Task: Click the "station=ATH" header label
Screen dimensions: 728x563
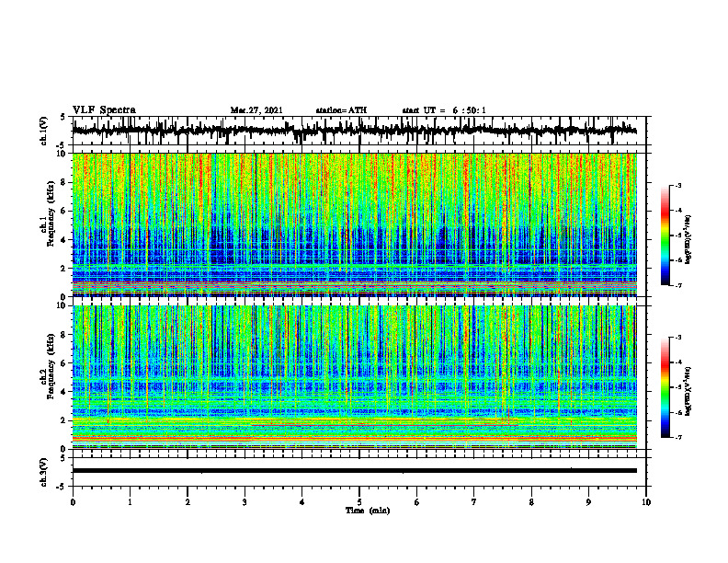Action: [x=341, y=110]
